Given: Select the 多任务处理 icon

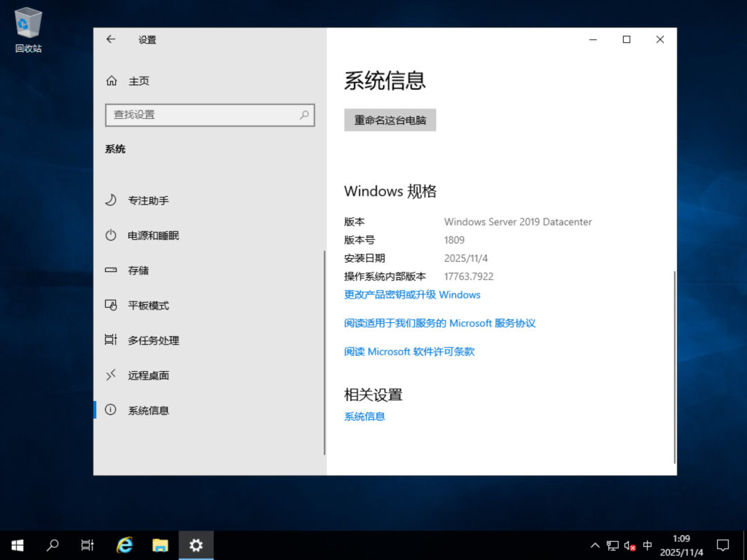Looking at the screenshot, I should pos(111,340).
